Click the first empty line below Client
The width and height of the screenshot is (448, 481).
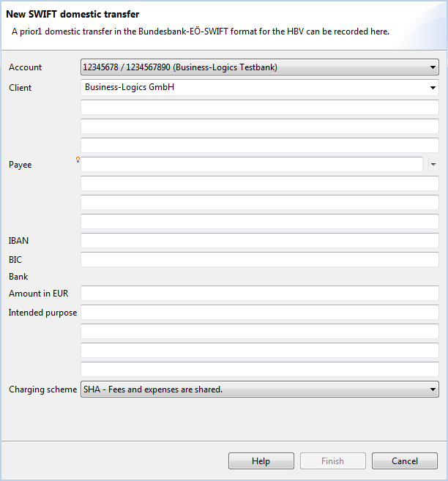(x=260, y=108)
